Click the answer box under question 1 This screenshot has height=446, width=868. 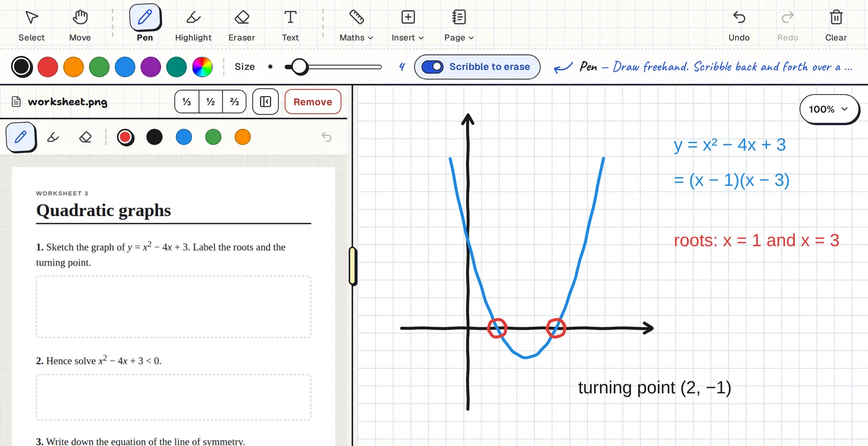174,307
